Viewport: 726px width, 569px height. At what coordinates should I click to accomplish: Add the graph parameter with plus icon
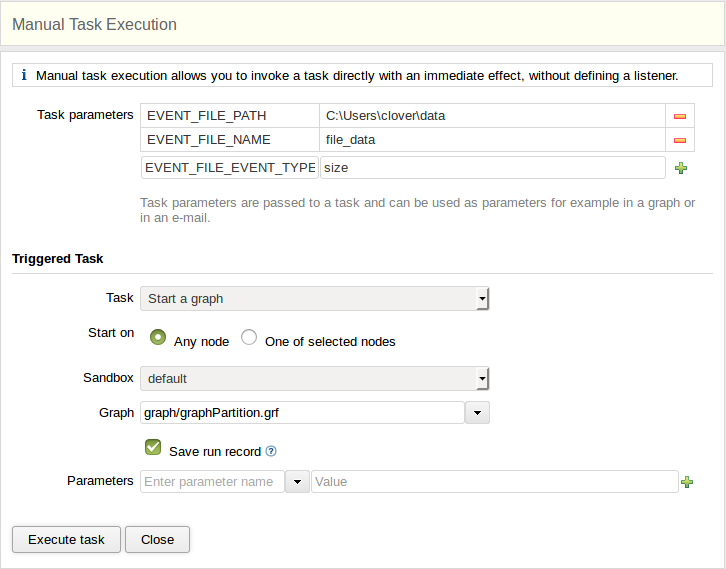tap(687, 482)
